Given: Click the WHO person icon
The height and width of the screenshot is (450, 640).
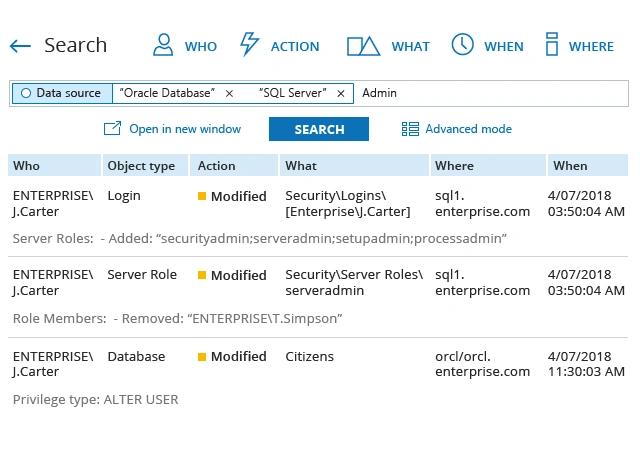Looking at the screenshot, I should tap(163, 45).
